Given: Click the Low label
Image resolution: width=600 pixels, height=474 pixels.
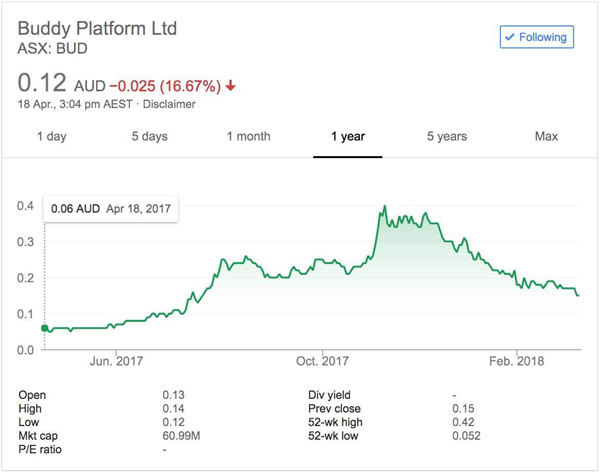Looking at the screenshot, I should 29,422.
